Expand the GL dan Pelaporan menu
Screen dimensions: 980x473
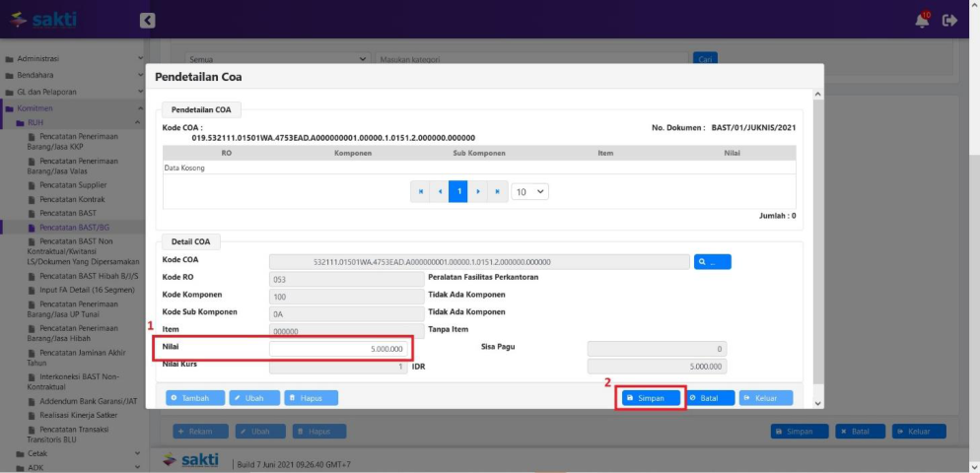(74, 92)
